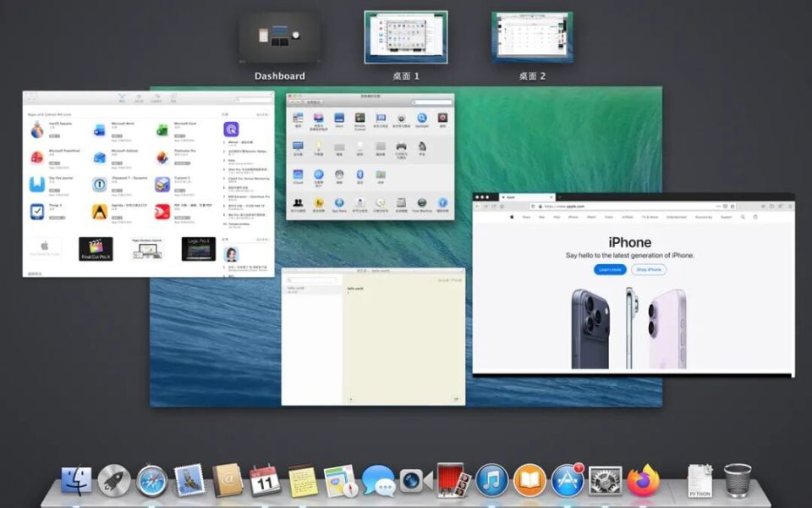Select the App Store window
812x508 pixels.
tap(149, 184)
